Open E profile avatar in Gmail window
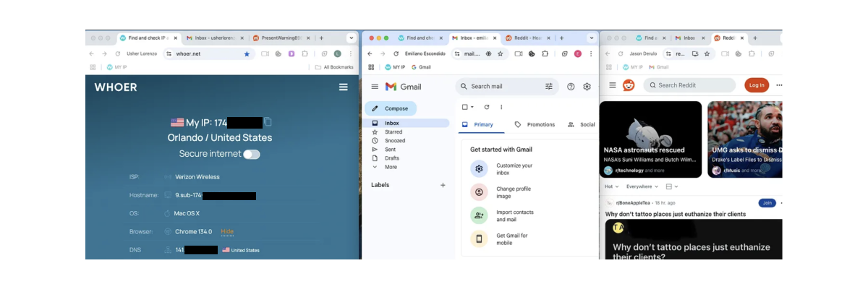This screenshot has width=868, height=289. pos(578,53)
